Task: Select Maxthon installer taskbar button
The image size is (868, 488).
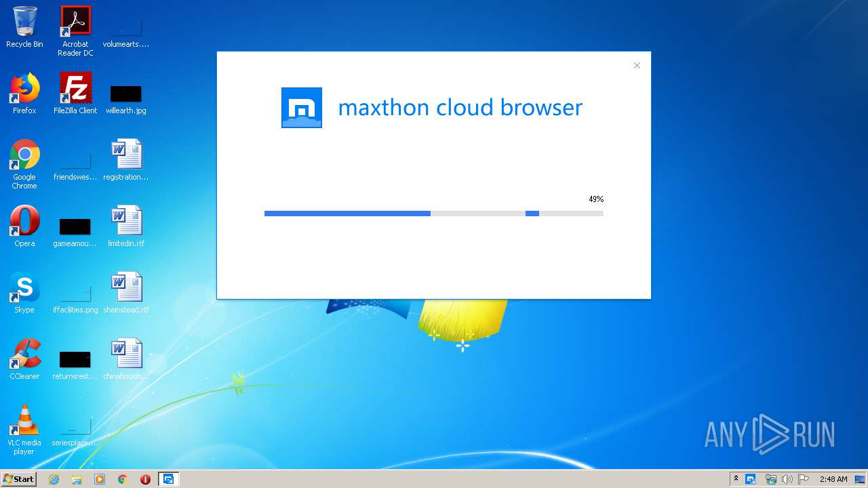Action: tap(169, 479)
